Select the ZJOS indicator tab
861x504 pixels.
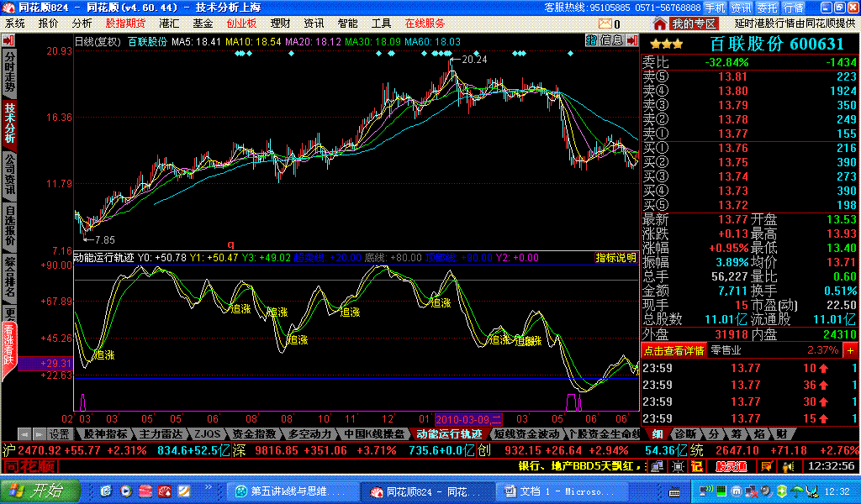[x=207, y=434]
